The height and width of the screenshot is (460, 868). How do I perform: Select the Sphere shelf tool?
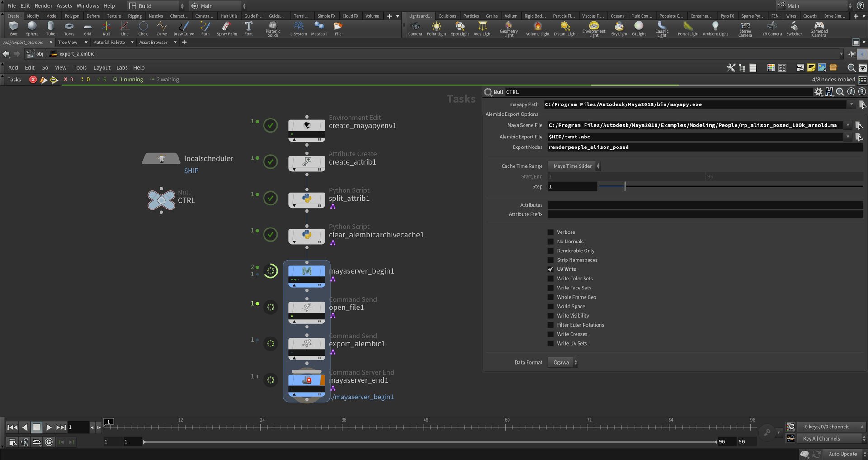[32, 28]
